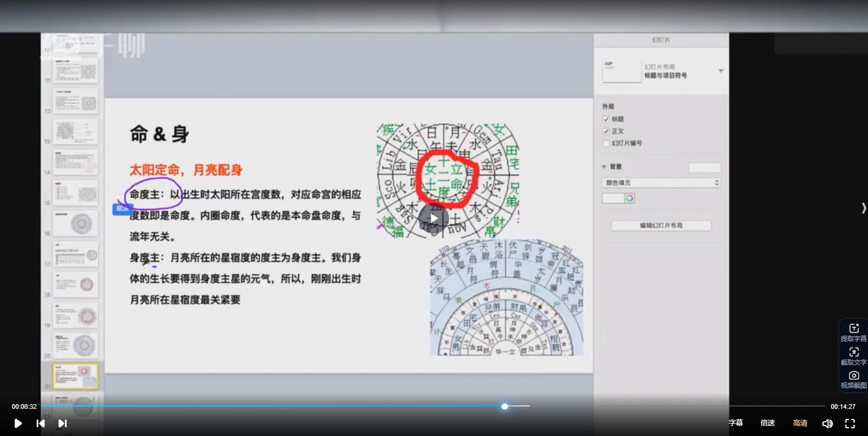The height and width of the screenshot is (436, 868).
Task: Seek to a later point on the progress bar
Action: point(679,406)
